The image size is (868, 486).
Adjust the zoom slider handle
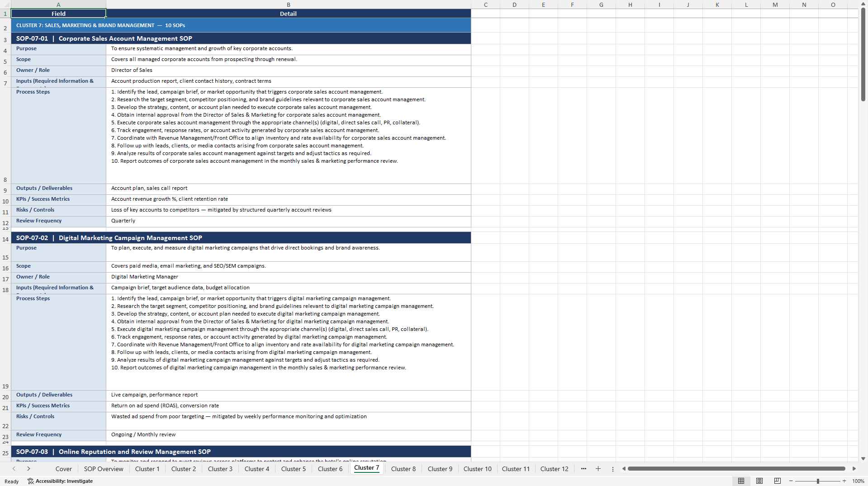pos(818,481)
